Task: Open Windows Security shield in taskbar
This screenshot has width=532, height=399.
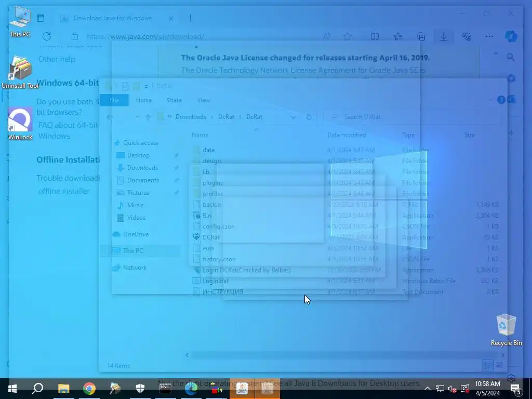Action: tap(140, 389)
